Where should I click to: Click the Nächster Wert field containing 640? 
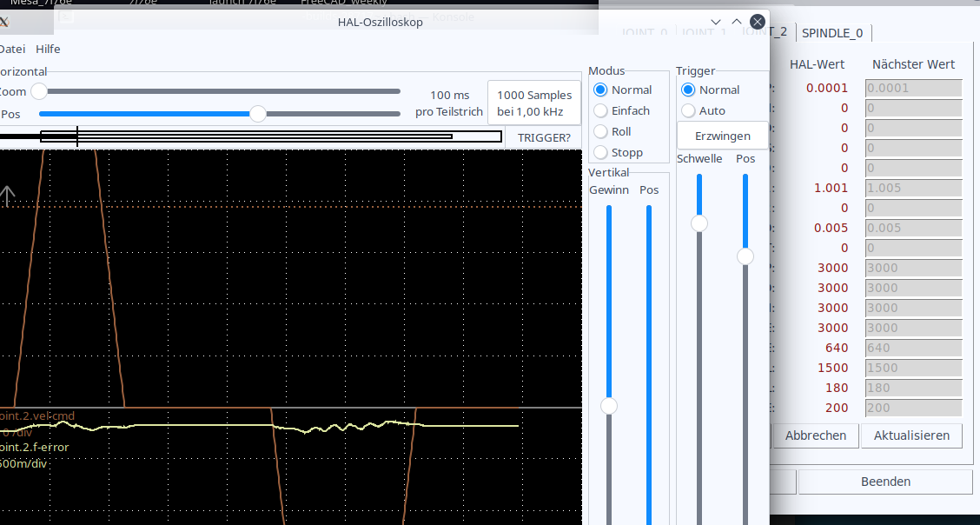913,349
